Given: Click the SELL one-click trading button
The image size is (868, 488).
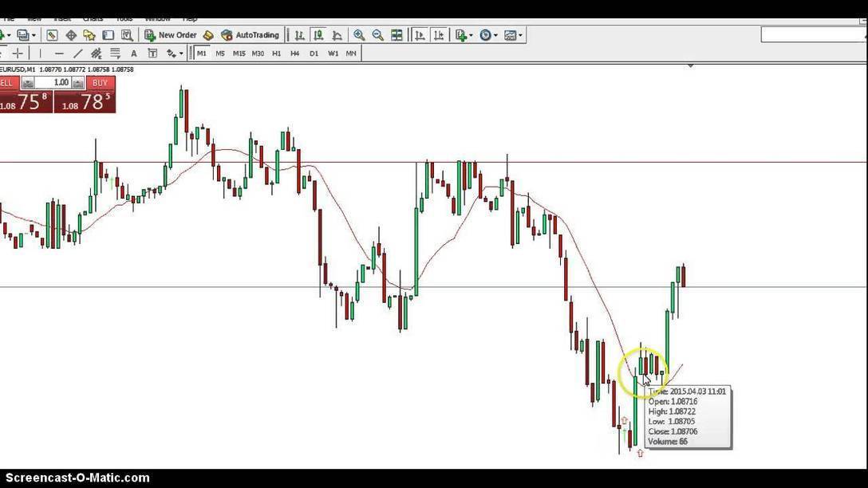Looking at the screenshot, I should 10,83.
